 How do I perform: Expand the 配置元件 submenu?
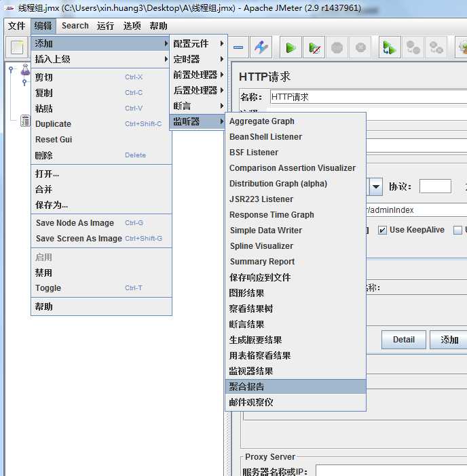pos(198,43)
